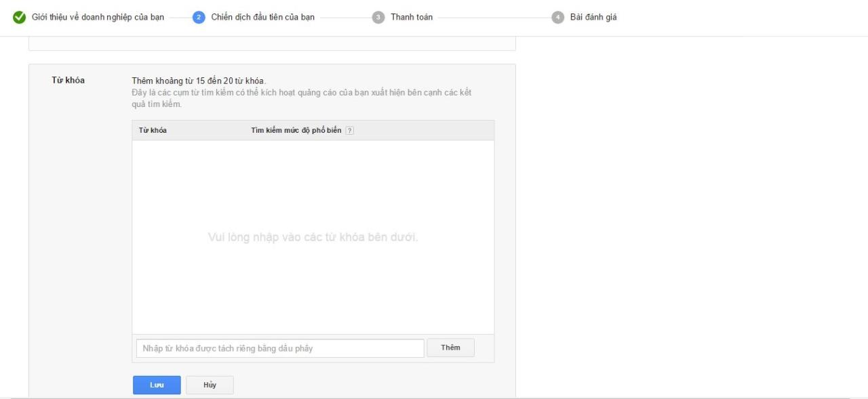This screenshot has width=868, height=399.
Task: Go to Giới thiệu về doanh nghiệp của bạn step
Action: pos(98,18)
